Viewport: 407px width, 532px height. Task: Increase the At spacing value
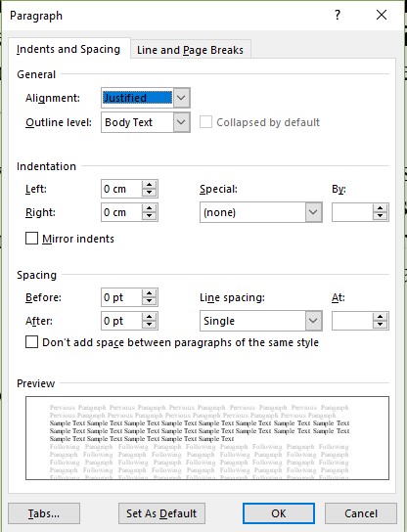[380, 317]
